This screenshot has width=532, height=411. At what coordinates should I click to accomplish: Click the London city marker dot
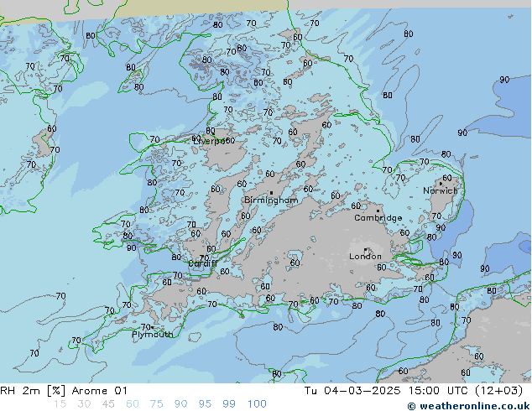click(366, 249)
